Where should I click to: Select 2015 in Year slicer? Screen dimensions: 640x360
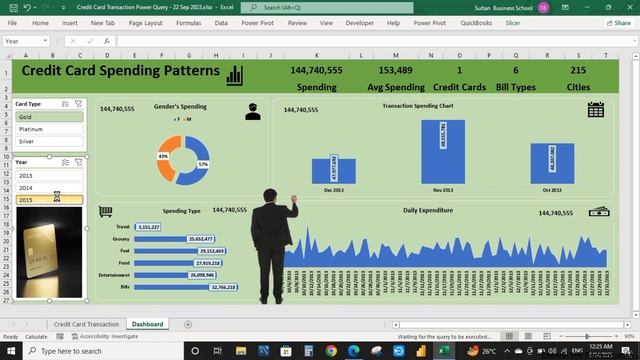pos(49,200)
